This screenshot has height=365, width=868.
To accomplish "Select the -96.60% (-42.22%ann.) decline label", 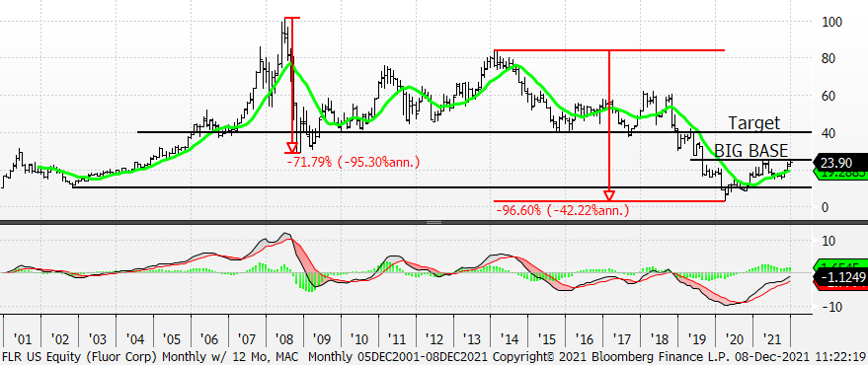I will point(563,210).
